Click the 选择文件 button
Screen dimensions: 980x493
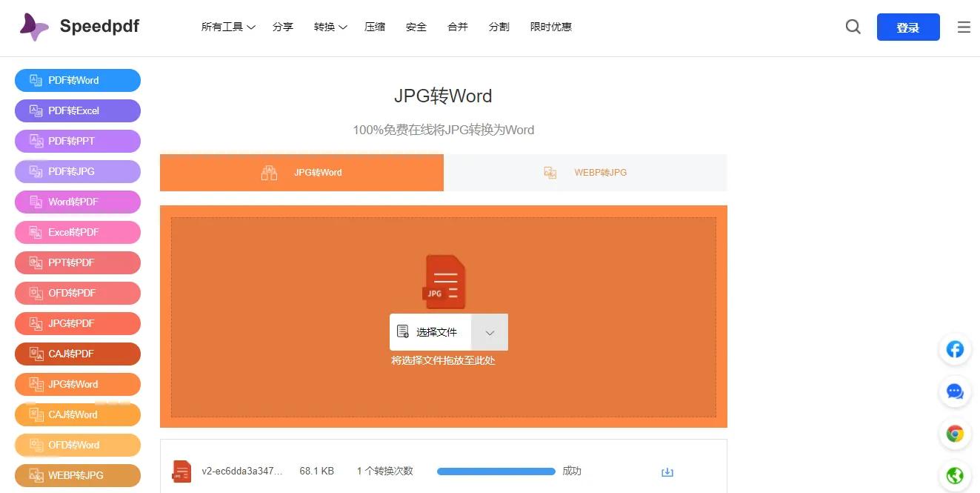[x=430, y=332]
